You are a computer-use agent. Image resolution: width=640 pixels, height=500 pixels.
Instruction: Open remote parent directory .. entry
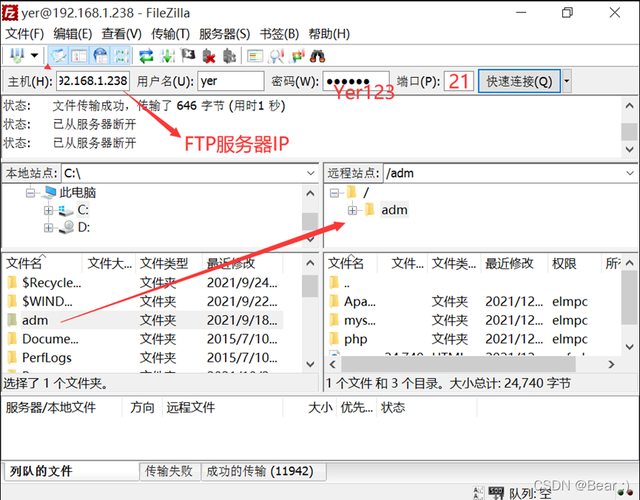[x=473, y=282]
